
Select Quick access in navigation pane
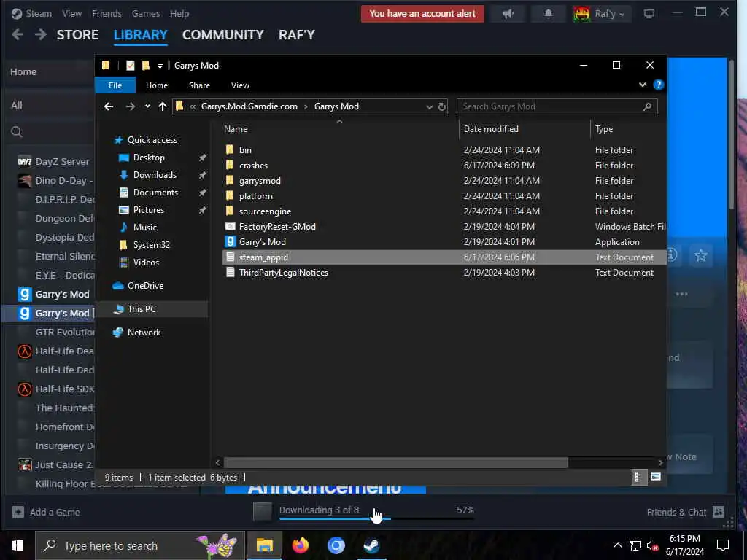point(152,140)
